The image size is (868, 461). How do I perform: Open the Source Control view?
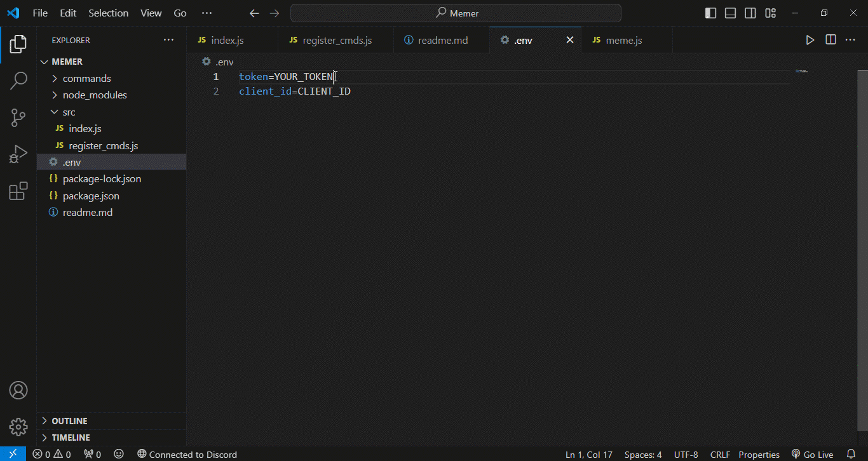pyautogui.click(x=18, y=117)
